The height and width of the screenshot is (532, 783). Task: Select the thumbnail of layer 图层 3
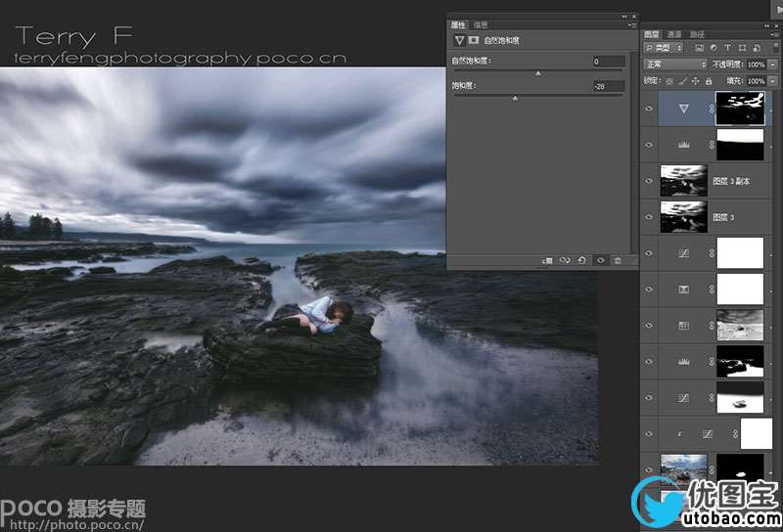(x=683, y=216)
